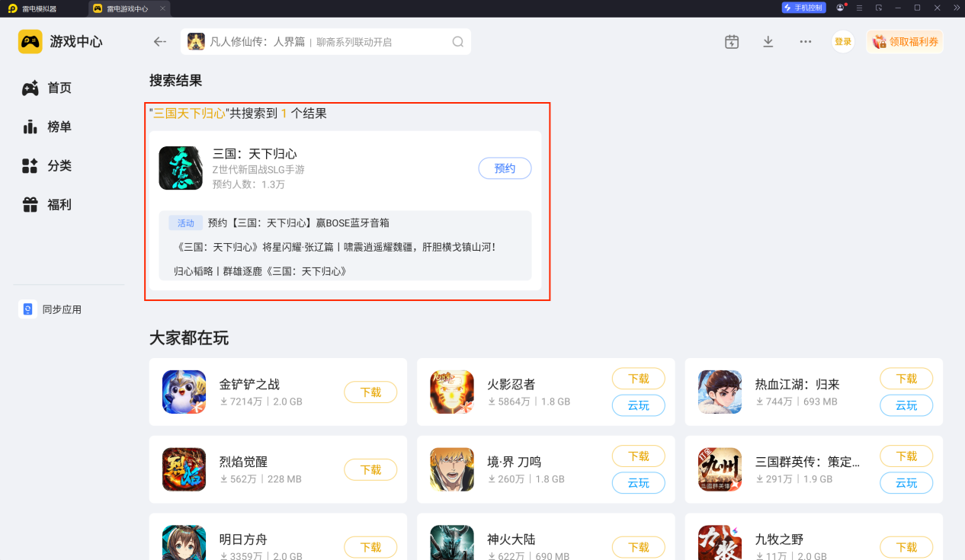
Task: Click the 金铲铲之战 title text
Action: point(249,384)
